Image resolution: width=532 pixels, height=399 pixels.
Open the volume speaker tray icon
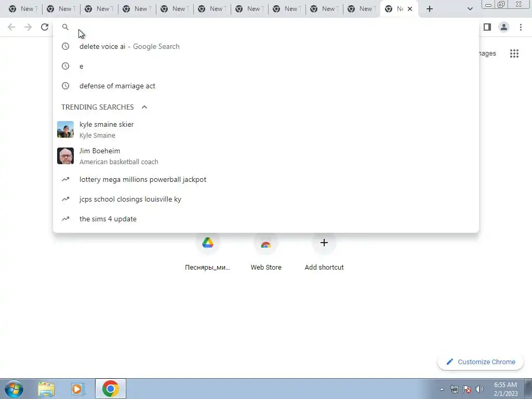479,389
